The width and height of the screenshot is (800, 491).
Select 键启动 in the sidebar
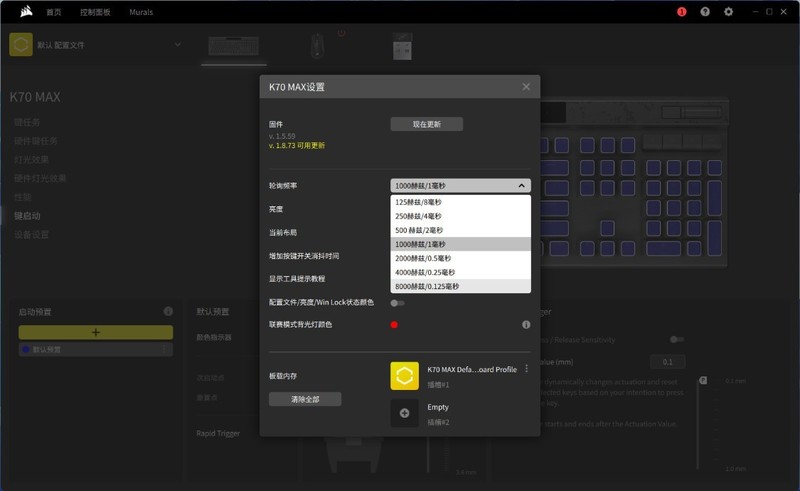pyautogui.click(x=27, y=216)
